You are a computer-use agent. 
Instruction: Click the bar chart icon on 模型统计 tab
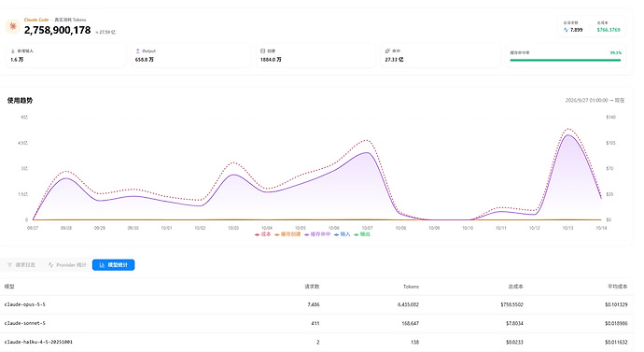pyautogui.click(x=102, y=265)
